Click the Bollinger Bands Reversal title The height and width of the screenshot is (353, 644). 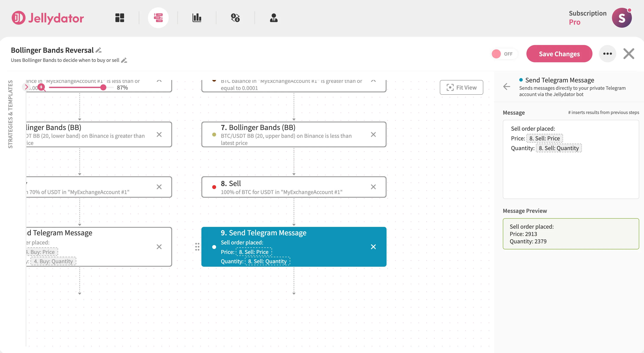[52, 50]
